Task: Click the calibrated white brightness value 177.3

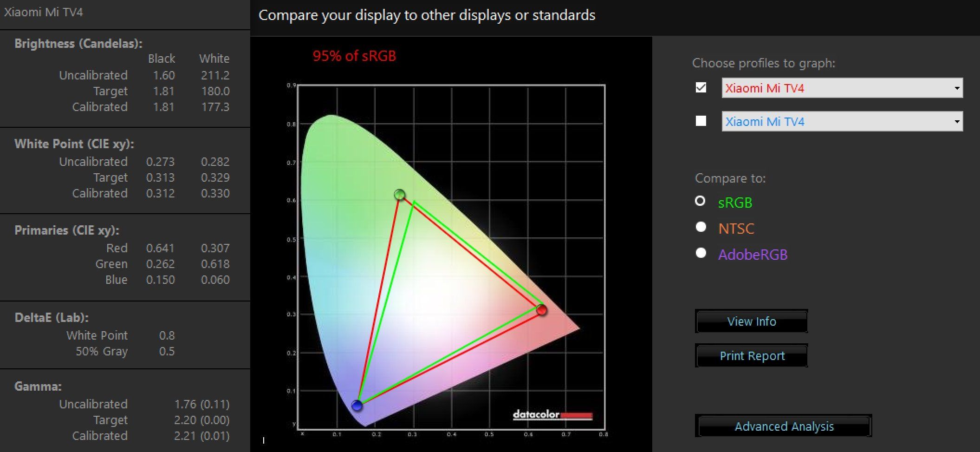Action: pos(215,107)
